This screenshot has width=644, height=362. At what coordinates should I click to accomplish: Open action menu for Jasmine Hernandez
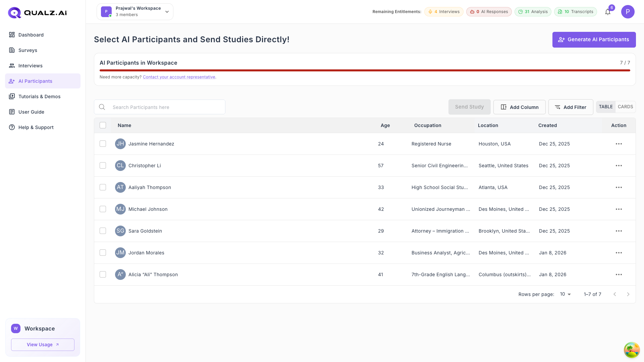tap(619, 144)
